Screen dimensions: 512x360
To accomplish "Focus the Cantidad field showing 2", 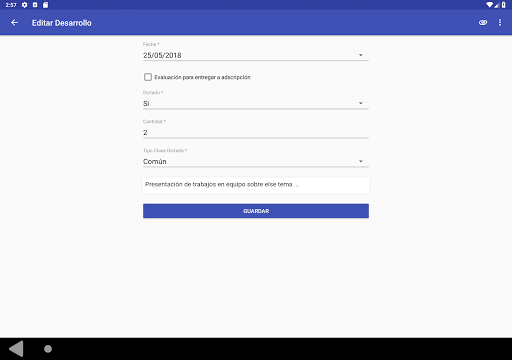I will point(256,132).
